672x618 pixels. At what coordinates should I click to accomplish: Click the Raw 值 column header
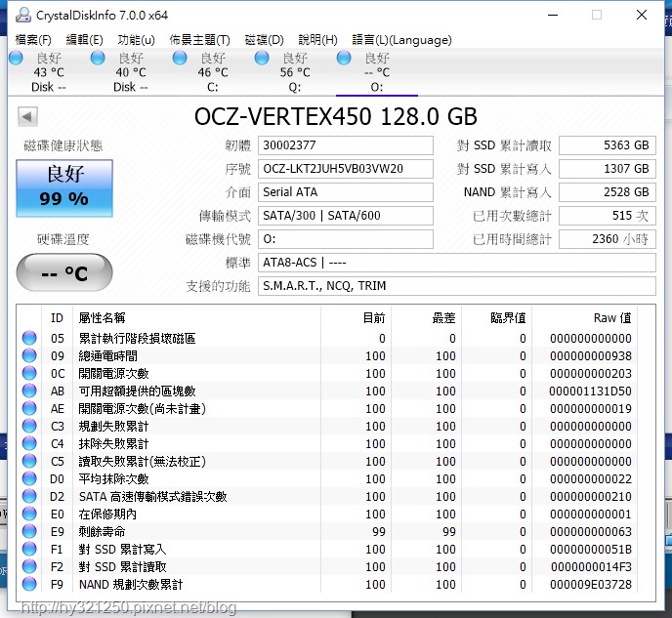[x=584, y=317]
